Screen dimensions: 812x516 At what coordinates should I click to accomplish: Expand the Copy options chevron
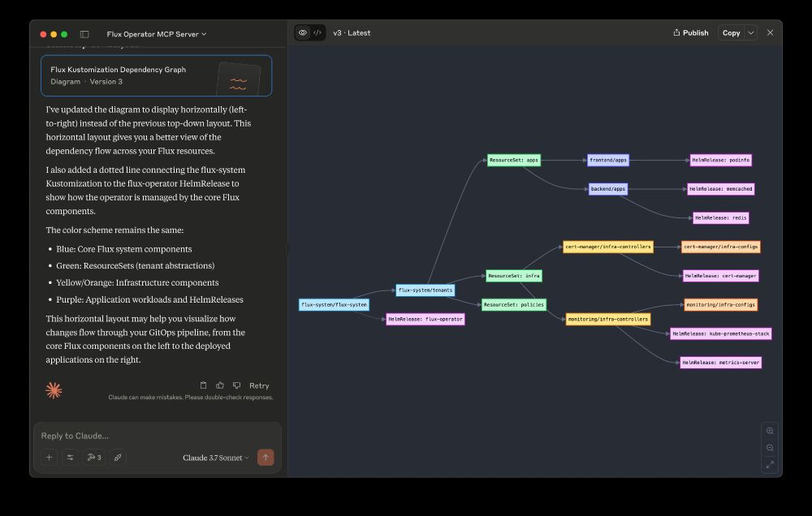(x=751, y=32)
